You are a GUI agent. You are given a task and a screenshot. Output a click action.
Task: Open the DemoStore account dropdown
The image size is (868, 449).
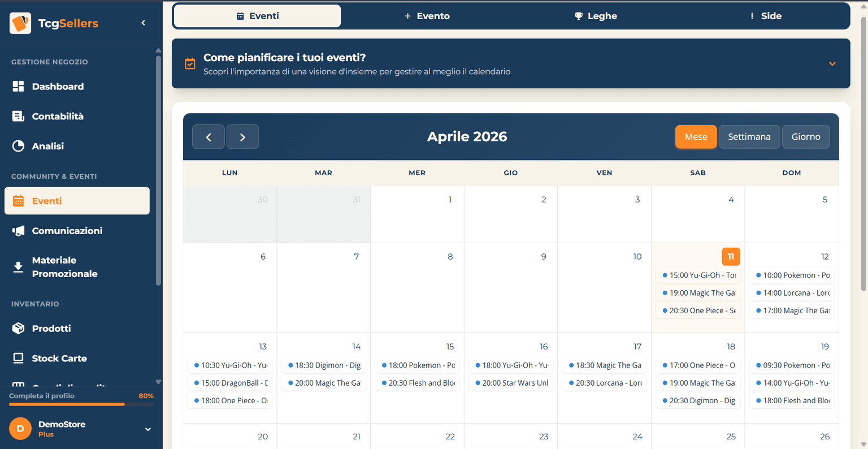[x=148, y=429]
